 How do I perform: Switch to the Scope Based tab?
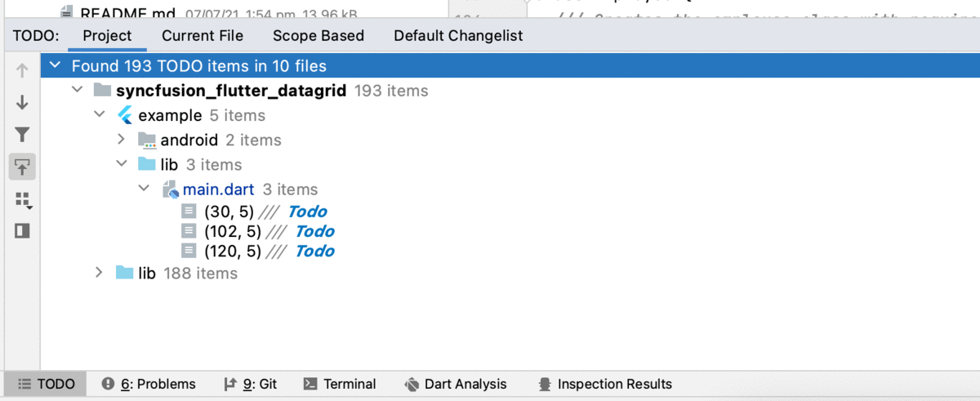click(x=318, y=36)
